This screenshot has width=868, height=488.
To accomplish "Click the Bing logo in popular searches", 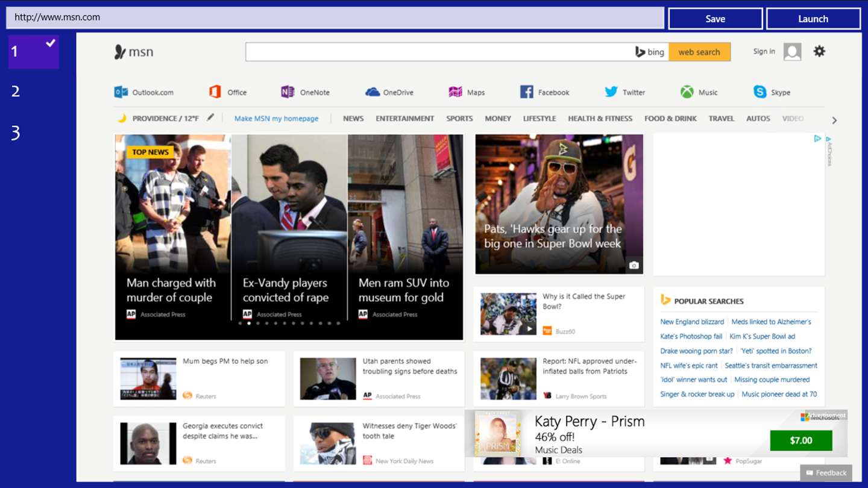I will click(x=665, y=300).
